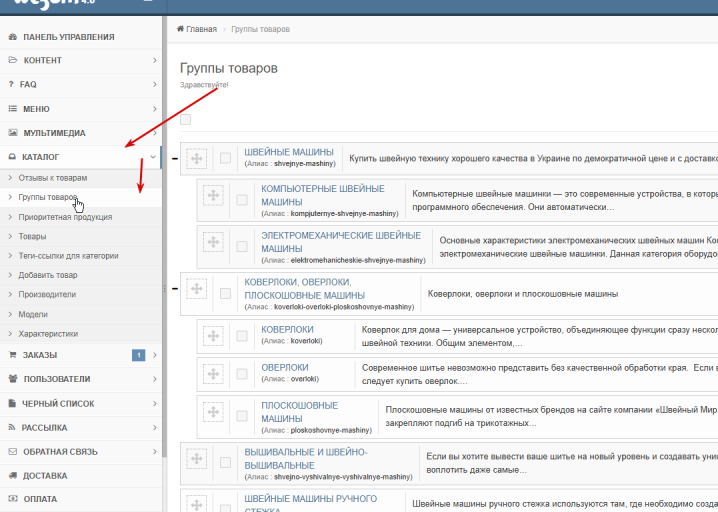
Task: Click the orders count badge showing 1
Action: point(138,355)
